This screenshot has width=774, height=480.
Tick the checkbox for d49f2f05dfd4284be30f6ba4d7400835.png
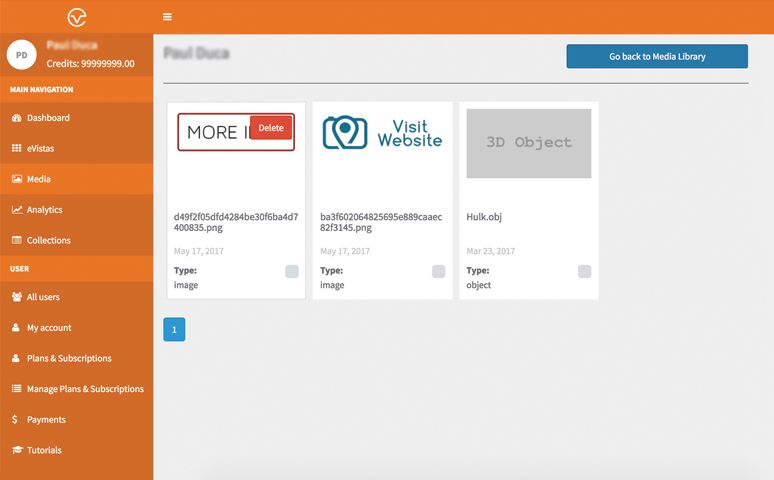pyautogui.click(x=291, y=271)
